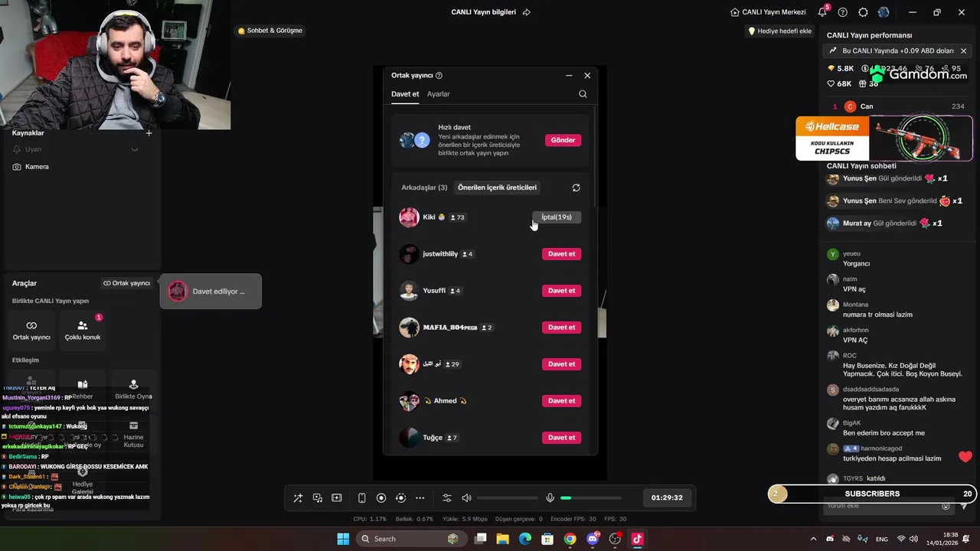This screenshot has width=980, height=551.
Task: Open File Explorer from the taskbar
Action: click(503, 539)
